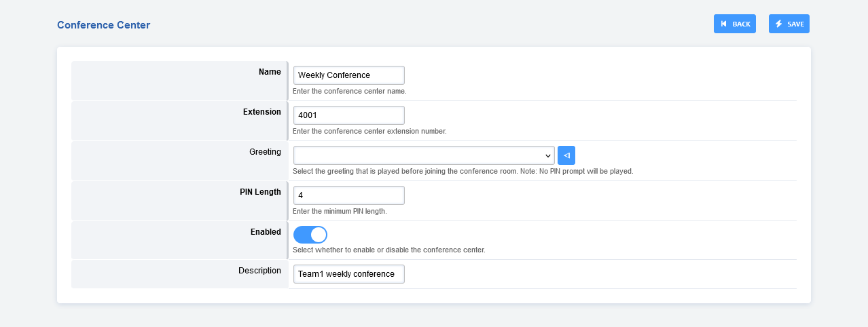
Task: Click the lightning bolt icon on Save
Action: 779,24
